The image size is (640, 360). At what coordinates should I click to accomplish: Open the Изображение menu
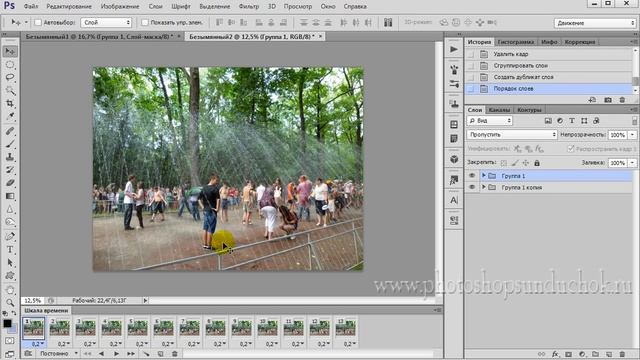click(120, 7)
